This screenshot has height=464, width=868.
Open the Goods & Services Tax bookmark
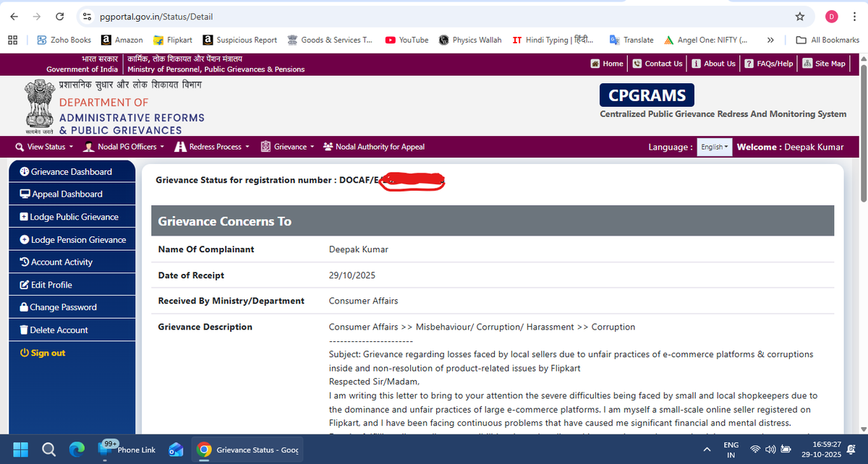pyautogui.click(x=330, y=40)
